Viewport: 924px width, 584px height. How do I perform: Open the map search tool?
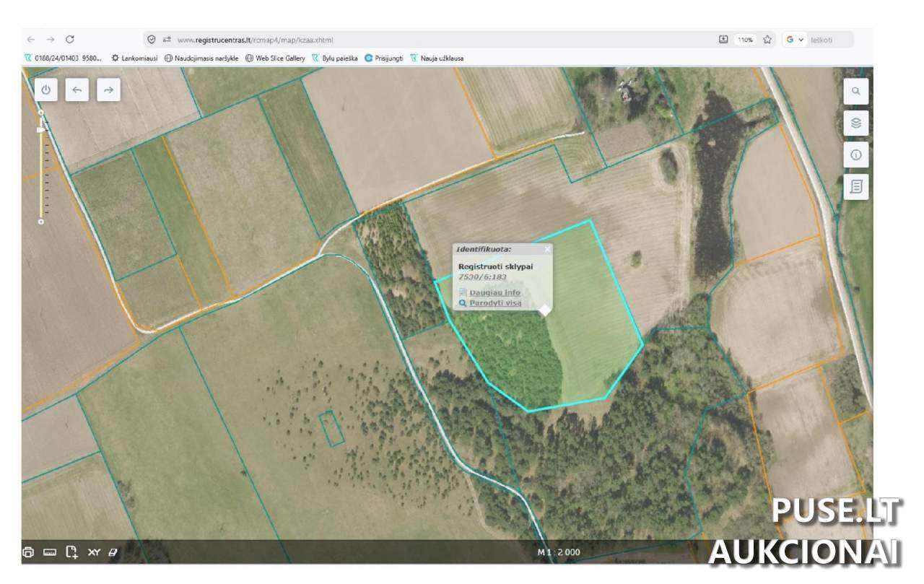[856, 91]
